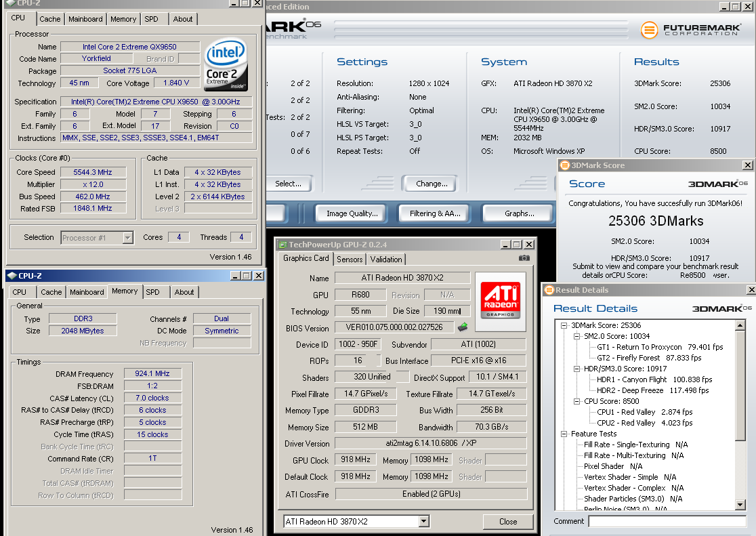This screenshot has height=536, width=756.
Task: Click the ATI Radeon graphics logo in GPU-Z
Action: click(x=501, y=301)
